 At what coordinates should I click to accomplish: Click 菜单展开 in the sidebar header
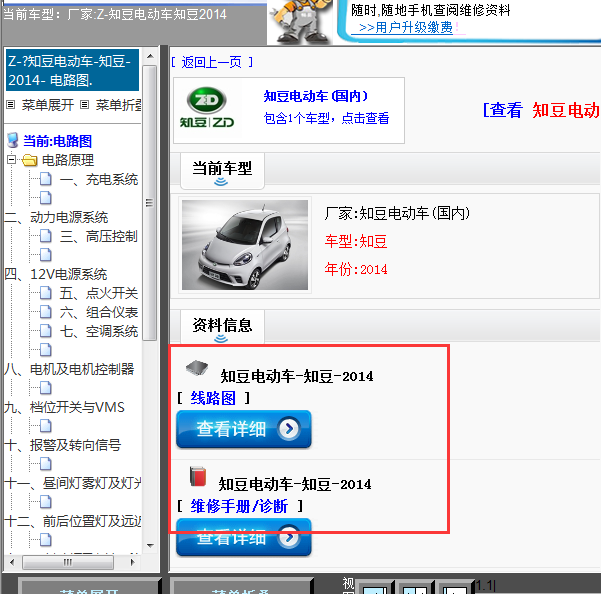coord(48,105)
